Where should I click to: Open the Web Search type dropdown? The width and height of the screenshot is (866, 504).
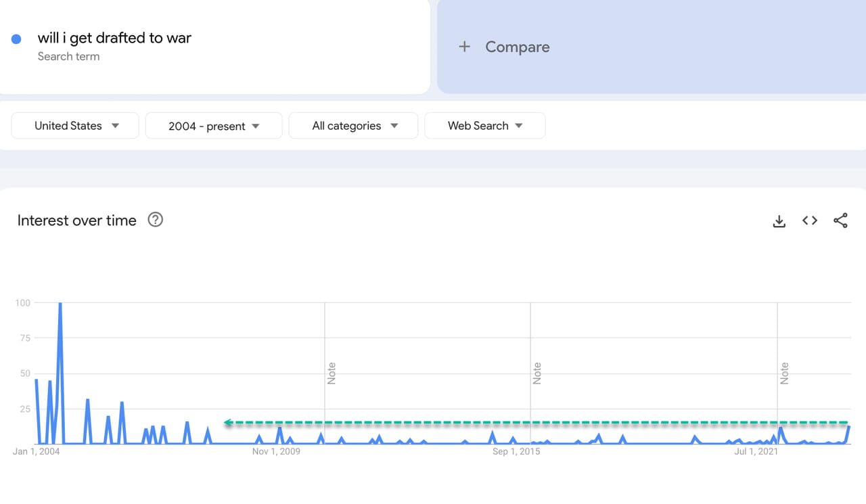(484, 126)
